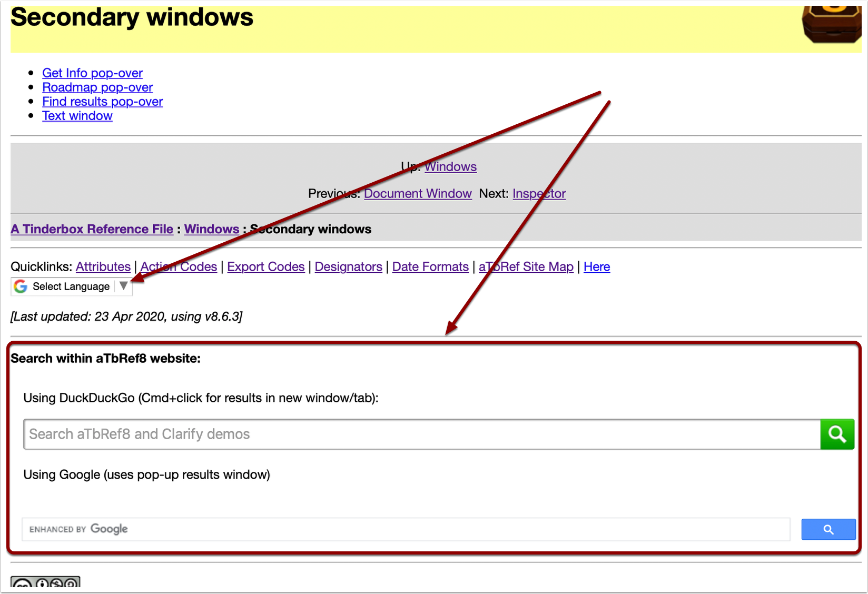Viewport: 868px width, 594px height.
Task: Click 'Search within aTbRef8 website:' heading
Action: tap(105, 359)
